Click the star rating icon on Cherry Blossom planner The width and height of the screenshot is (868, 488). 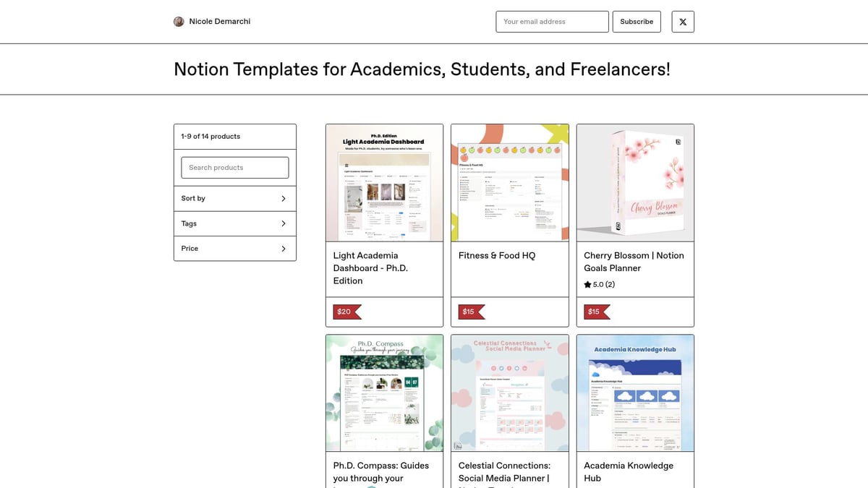[x=587, y=284]
